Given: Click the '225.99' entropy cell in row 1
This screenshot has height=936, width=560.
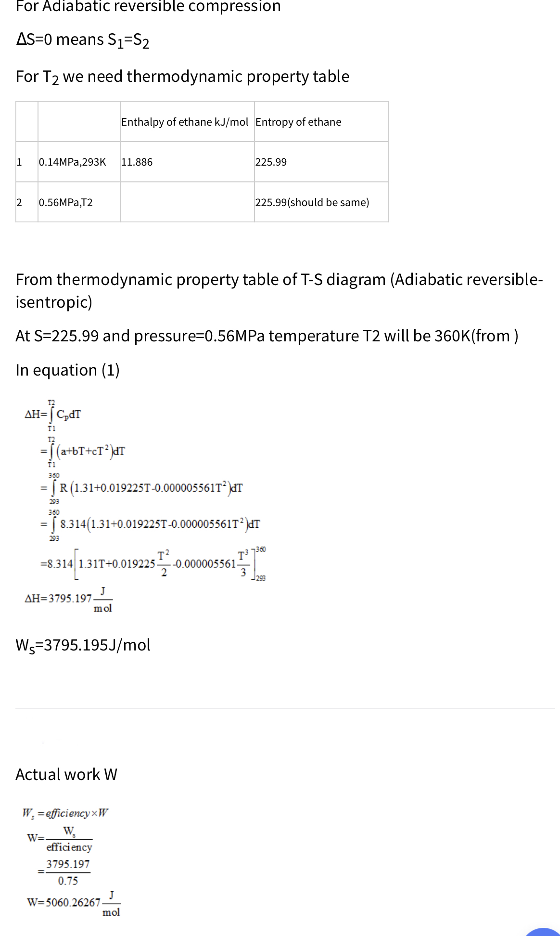Looking at the screenshot, I should click(x=271, y=162).
